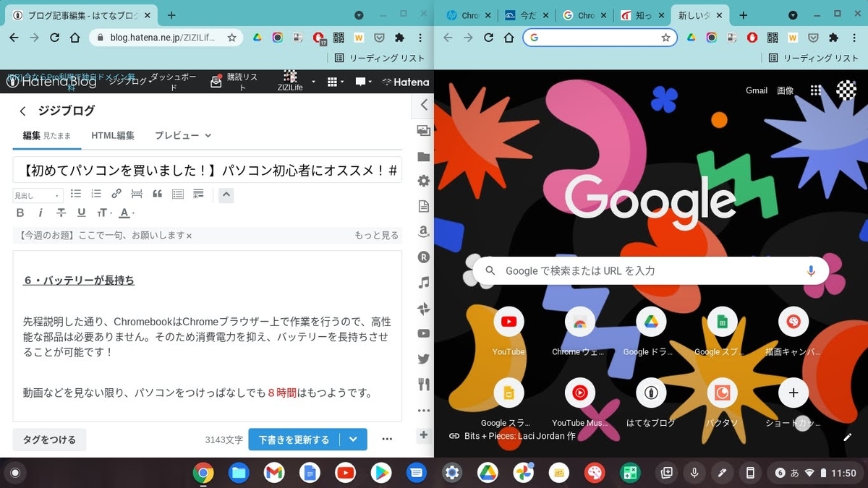Click the blog post title input field

[x=208, y=170]
